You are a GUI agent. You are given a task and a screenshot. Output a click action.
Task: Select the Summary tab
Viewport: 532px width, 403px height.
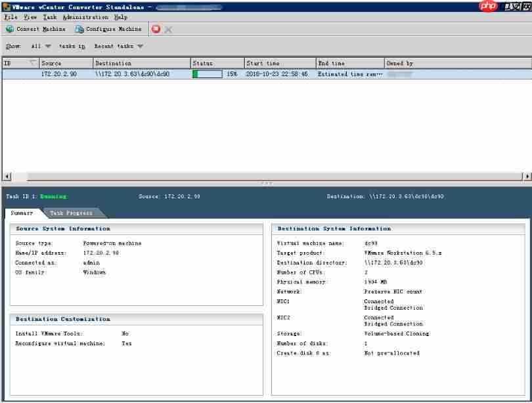[x=22, y=213]
